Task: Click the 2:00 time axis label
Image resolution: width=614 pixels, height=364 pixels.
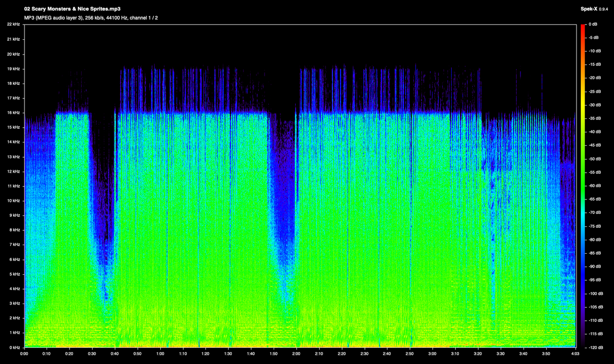Action: click(x=296, y=354)
